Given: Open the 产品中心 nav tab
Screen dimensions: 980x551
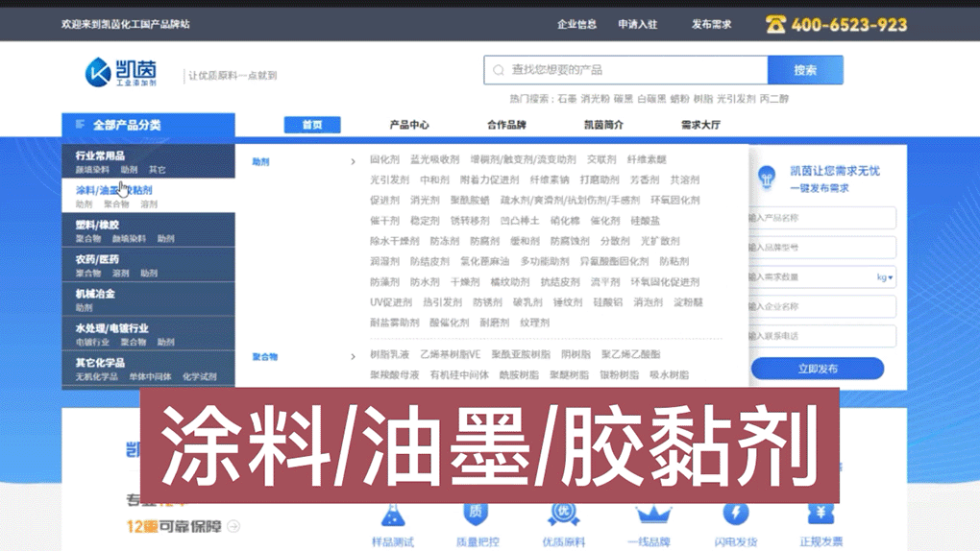Looking at the screenshot, I should click(x=409, y=125).
